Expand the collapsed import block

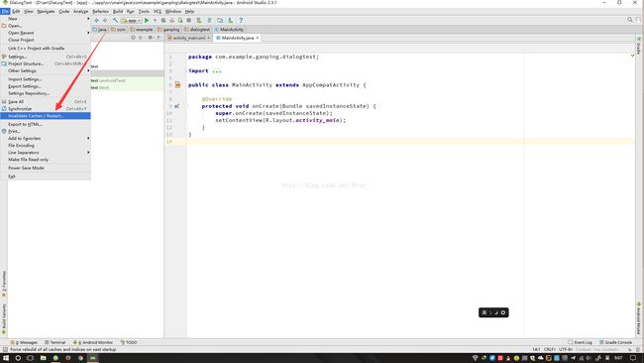point(217,70)
